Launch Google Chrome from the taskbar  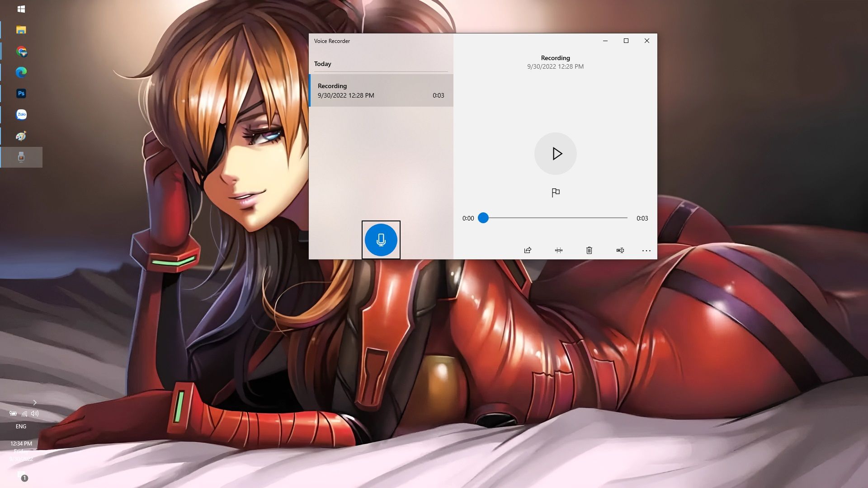(x=21, y=51)
